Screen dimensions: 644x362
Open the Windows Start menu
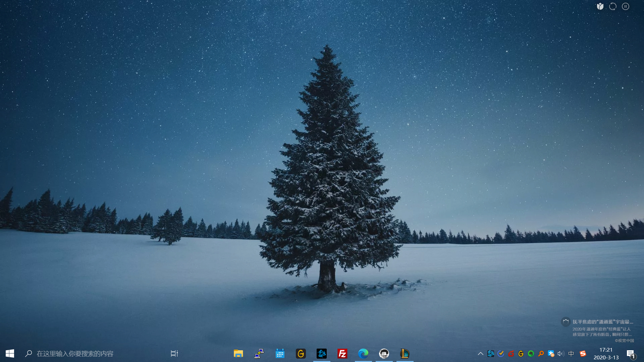[10, 354]
